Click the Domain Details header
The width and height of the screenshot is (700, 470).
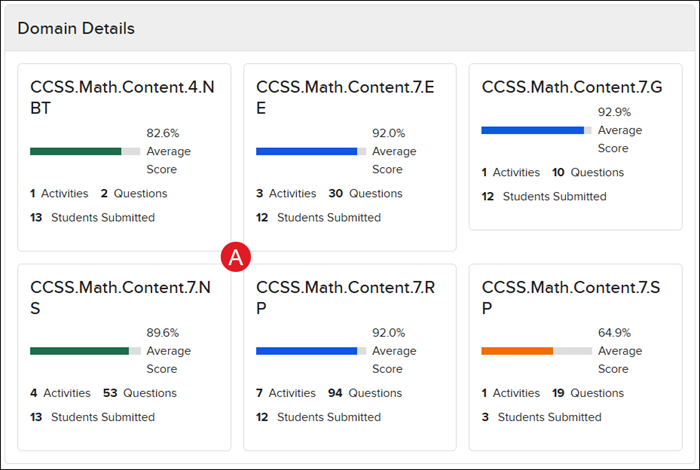tap(76, 28)
